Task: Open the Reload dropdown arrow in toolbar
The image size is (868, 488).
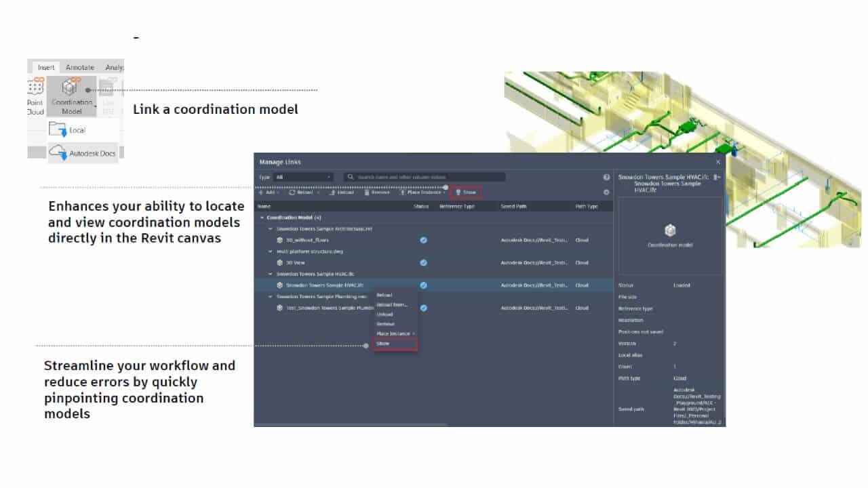Action: point(318,192)
